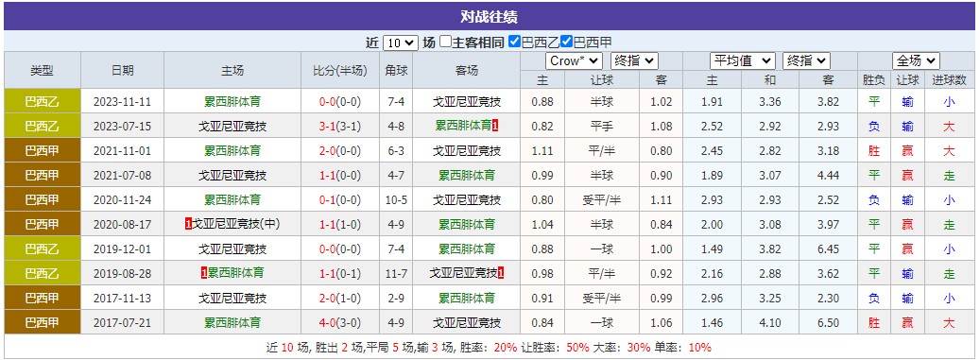Open score 0-1(0-0) from 2020-11-24 match
Screen dimensions: 980x360
tap(340, 200)
